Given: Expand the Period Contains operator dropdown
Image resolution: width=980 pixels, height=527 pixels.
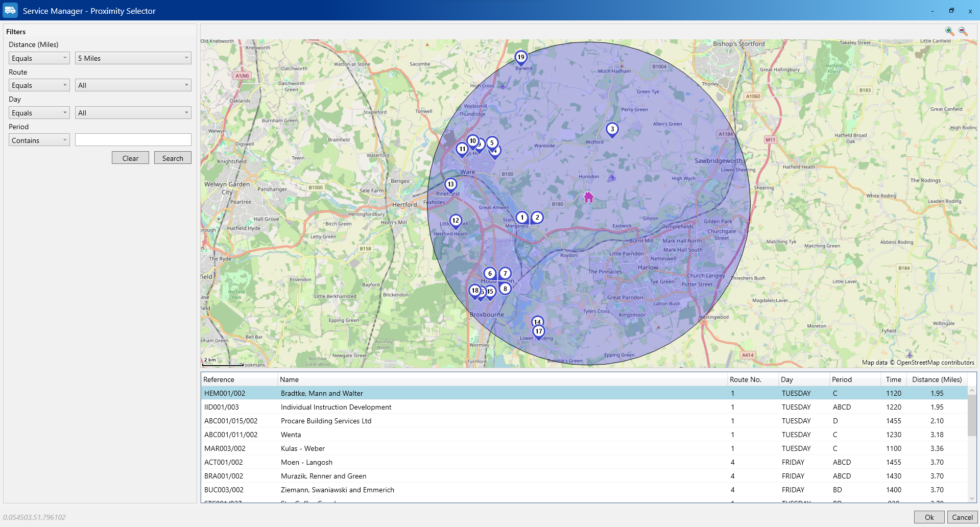Looking at the screenshot, I should [x=39, y=140].
